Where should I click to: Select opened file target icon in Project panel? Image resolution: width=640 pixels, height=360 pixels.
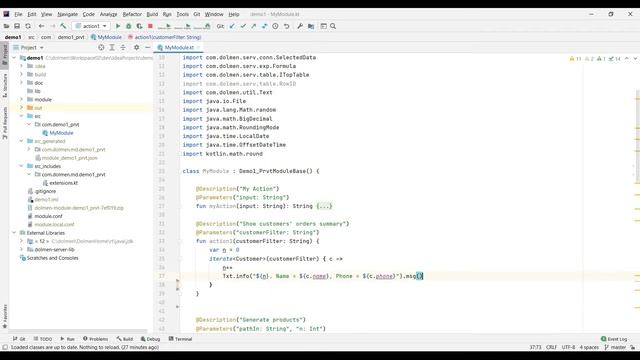101,48
